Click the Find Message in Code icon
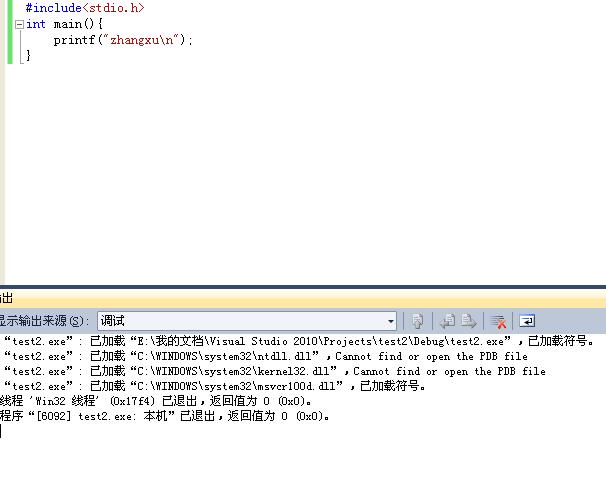The image size is (606, 491). coord(417,321)
